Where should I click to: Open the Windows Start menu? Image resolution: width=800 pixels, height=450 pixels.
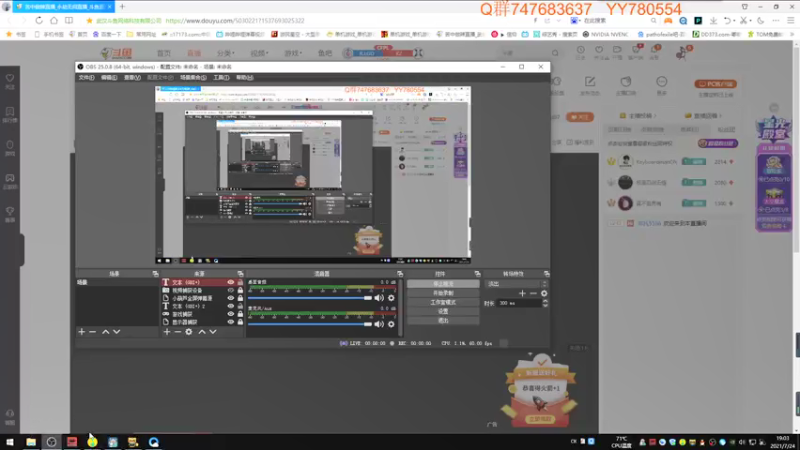[10, 442]
